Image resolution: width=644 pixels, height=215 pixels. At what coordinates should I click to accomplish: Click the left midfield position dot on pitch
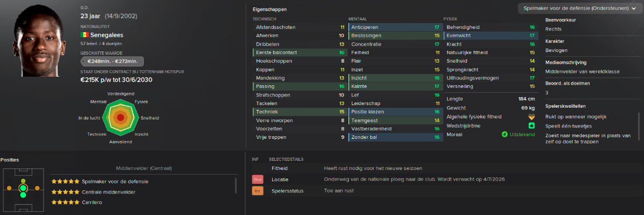(x=9, y=188)
